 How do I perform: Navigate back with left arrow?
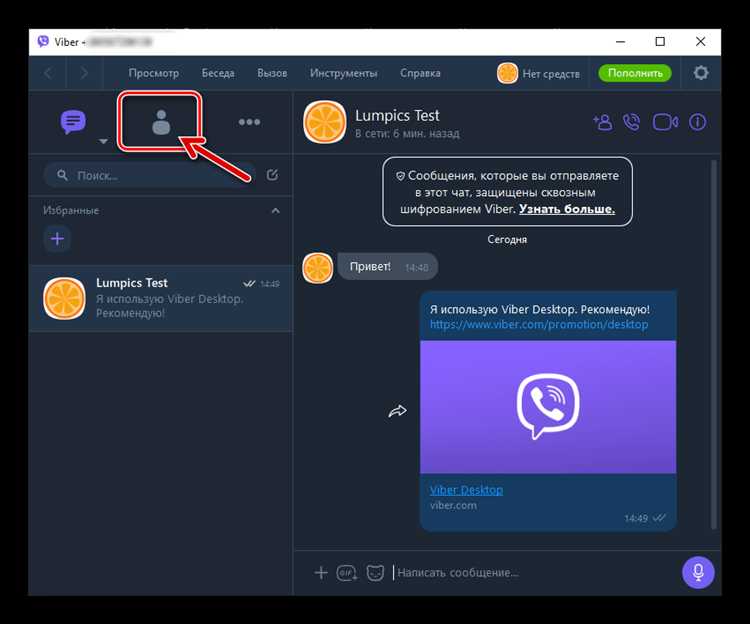[48, 73]
